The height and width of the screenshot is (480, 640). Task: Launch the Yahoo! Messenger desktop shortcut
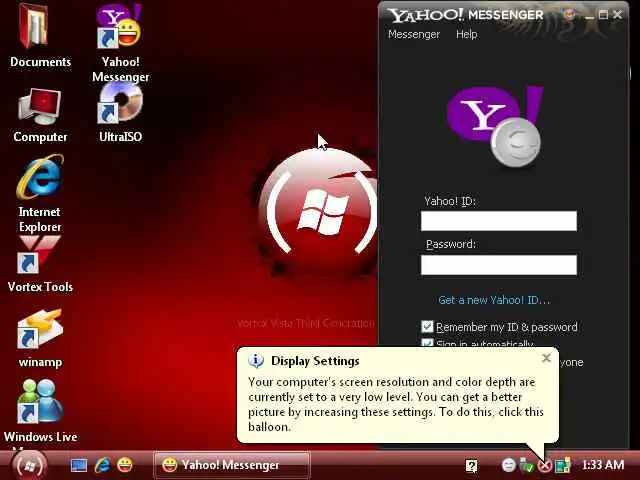click(120, 41)
